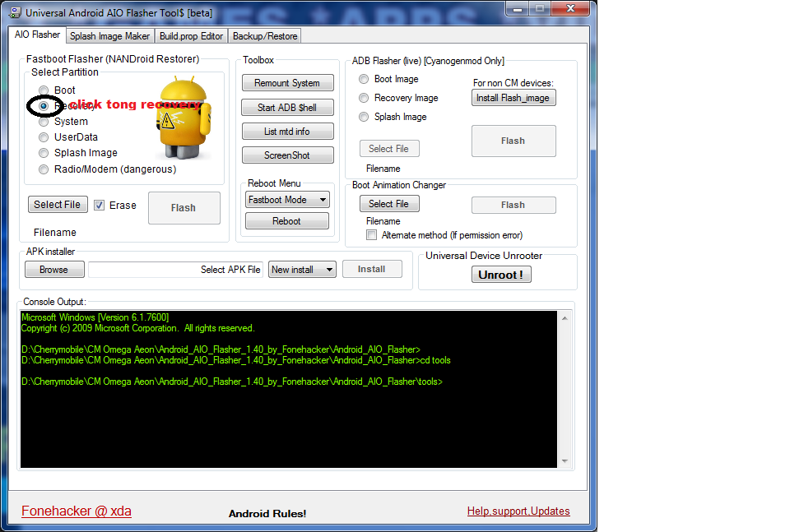790x532 pixels.
Task: Click Start ADB Shell button
Action: (x=287, y=108)
